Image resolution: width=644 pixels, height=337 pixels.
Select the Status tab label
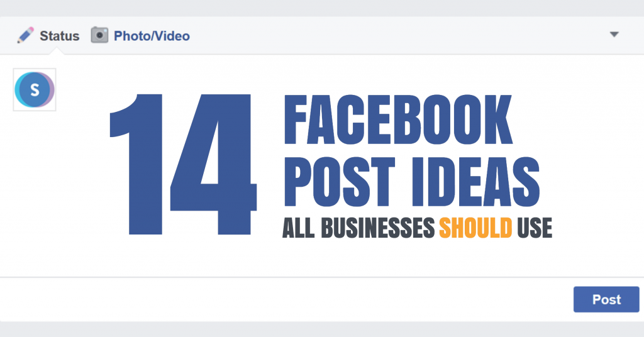(60, 36)
